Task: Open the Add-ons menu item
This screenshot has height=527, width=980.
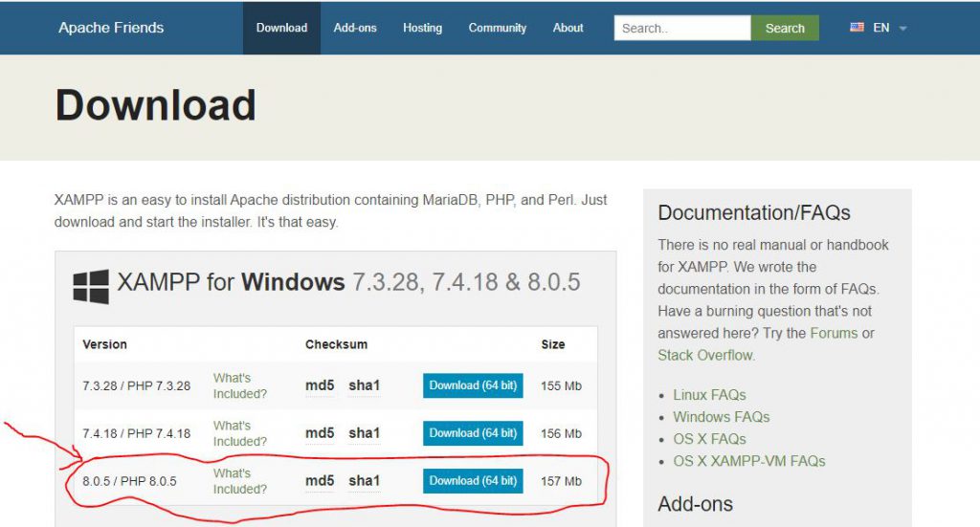Action: [355, 28]
